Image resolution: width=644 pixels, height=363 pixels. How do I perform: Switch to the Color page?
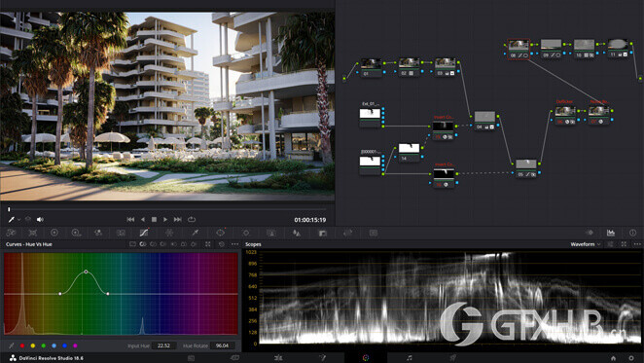pos(366,358)
